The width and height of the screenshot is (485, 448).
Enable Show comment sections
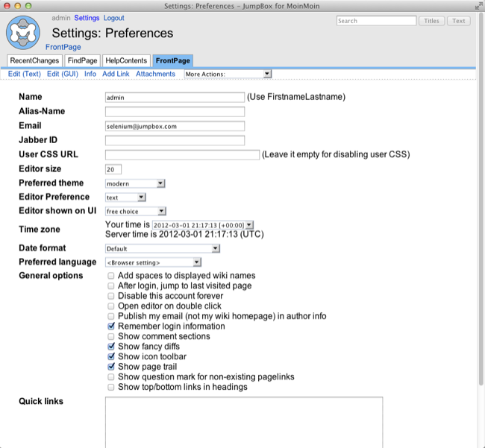pyautogui.click(x=110, y=336)
